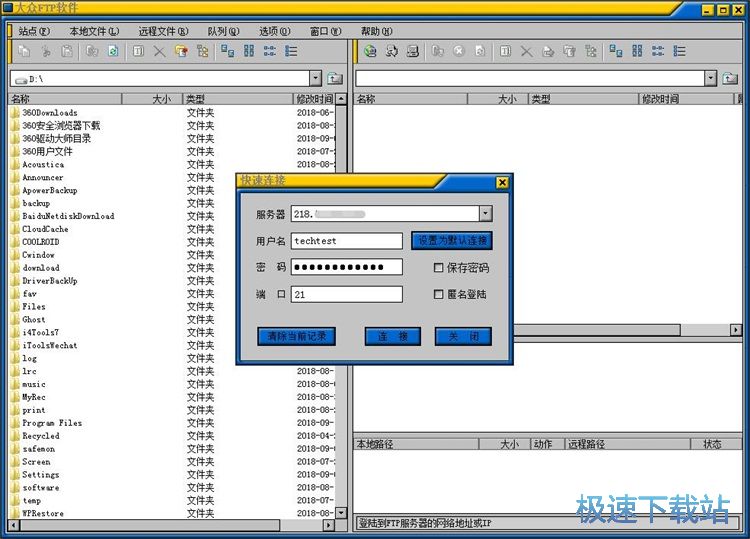Click the local list scroll-up arrow
Screen dimensions: 750x539
click(x=341, y=99)
